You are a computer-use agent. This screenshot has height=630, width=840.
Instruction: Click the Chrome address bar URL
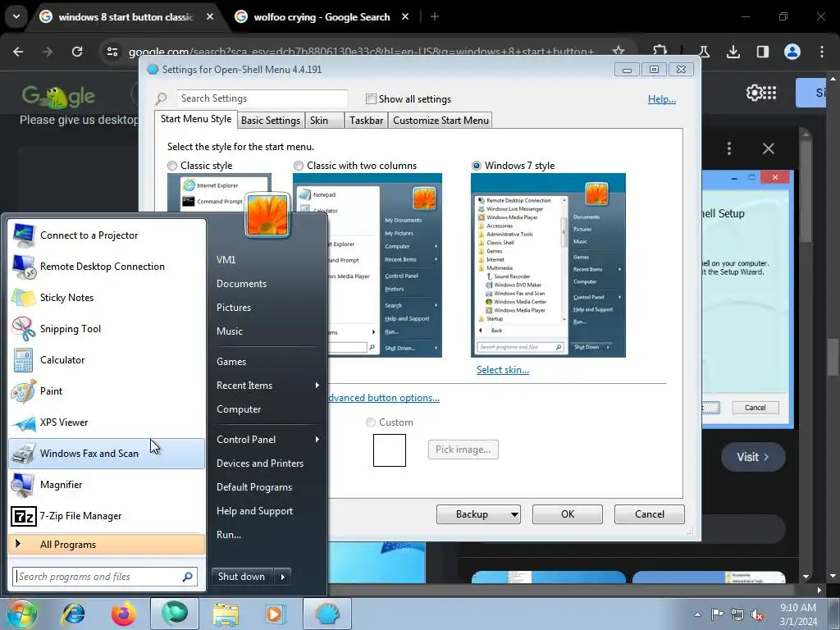point(361,52)
